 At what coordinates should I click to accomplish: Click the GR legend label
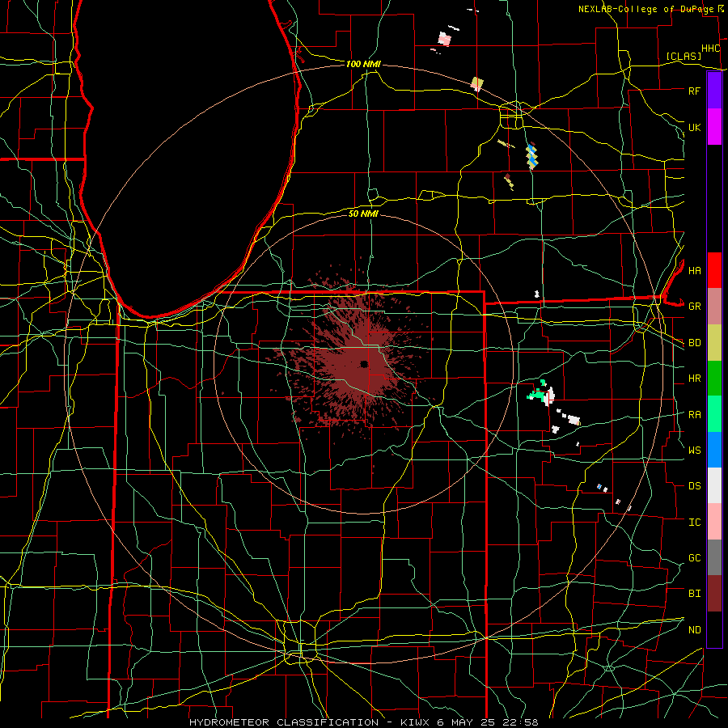coord(694,307)
